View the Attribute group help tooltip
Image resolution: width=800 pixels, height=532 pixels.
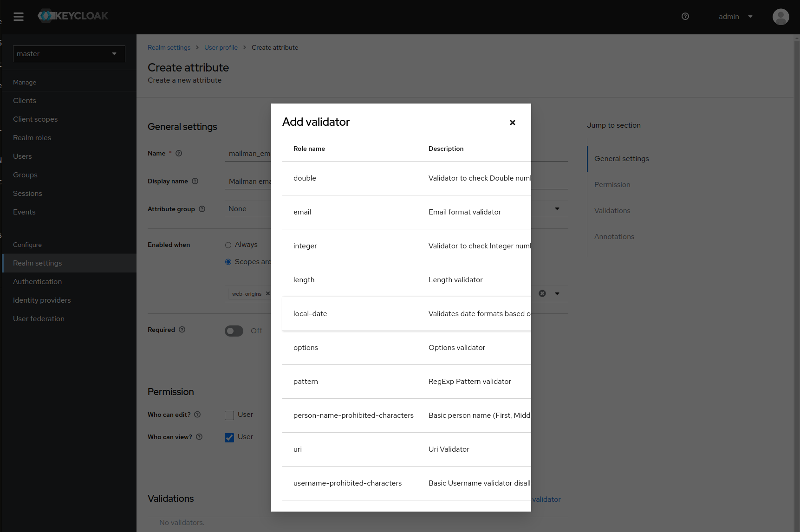[202, 209]
